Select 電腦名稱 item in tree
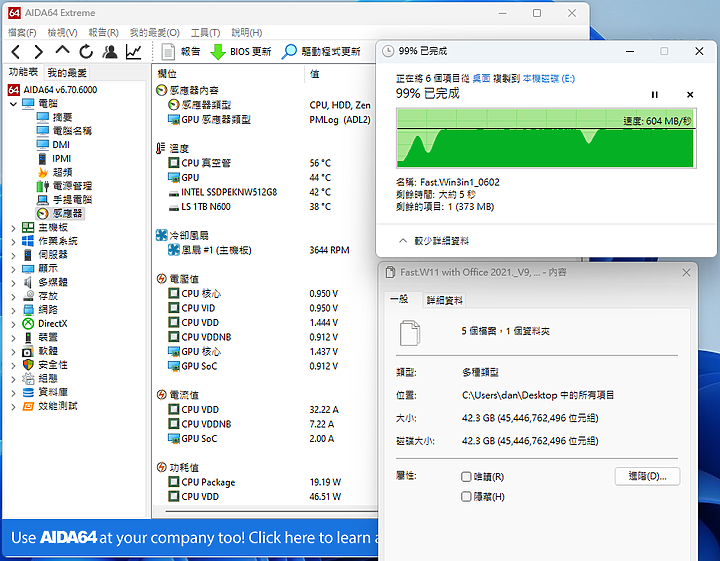 64,131
